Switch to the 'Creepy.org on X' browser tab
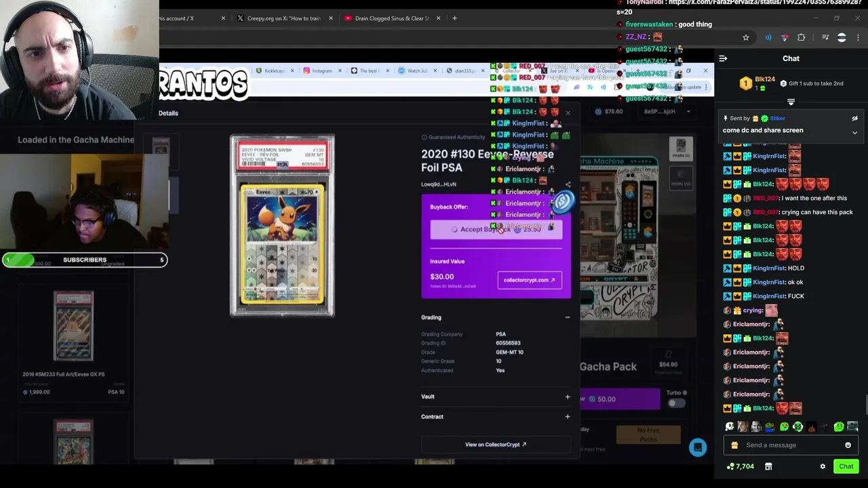The image size is (868, 488). [x=283, y=18]
